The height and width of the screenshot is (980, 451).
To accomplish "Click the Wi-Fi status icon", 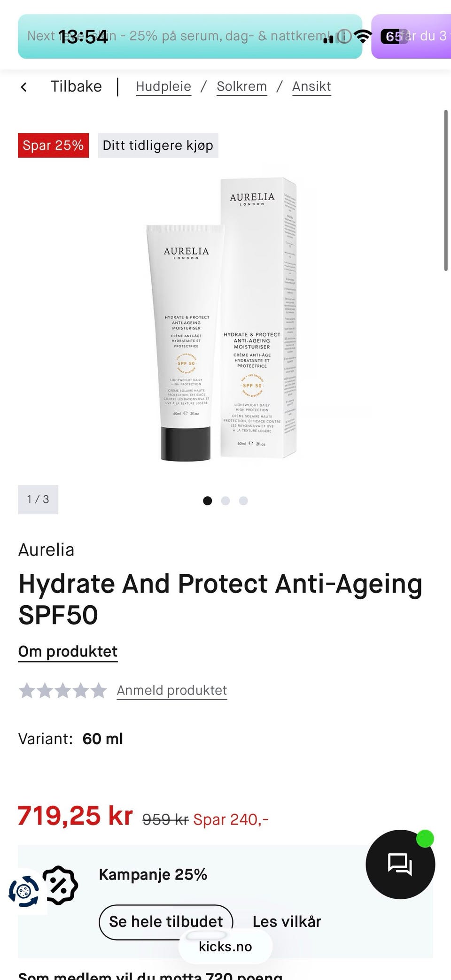I will 363,36.
